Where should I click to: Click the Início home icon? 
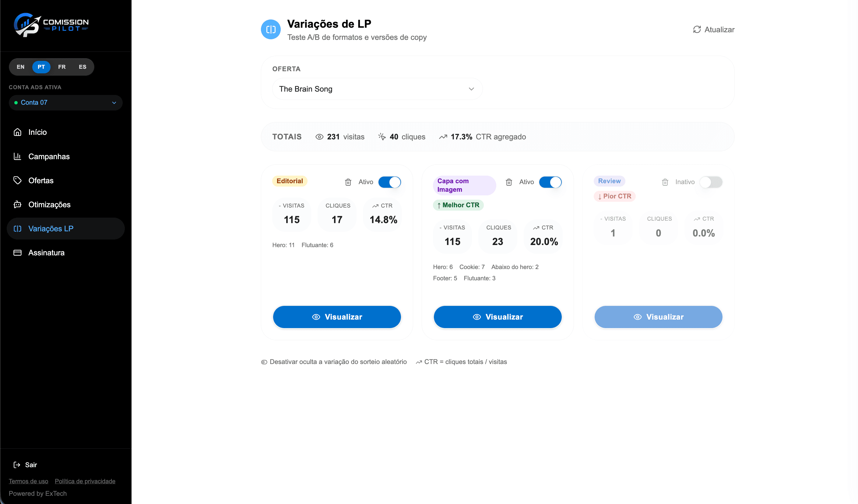[17, 132]
